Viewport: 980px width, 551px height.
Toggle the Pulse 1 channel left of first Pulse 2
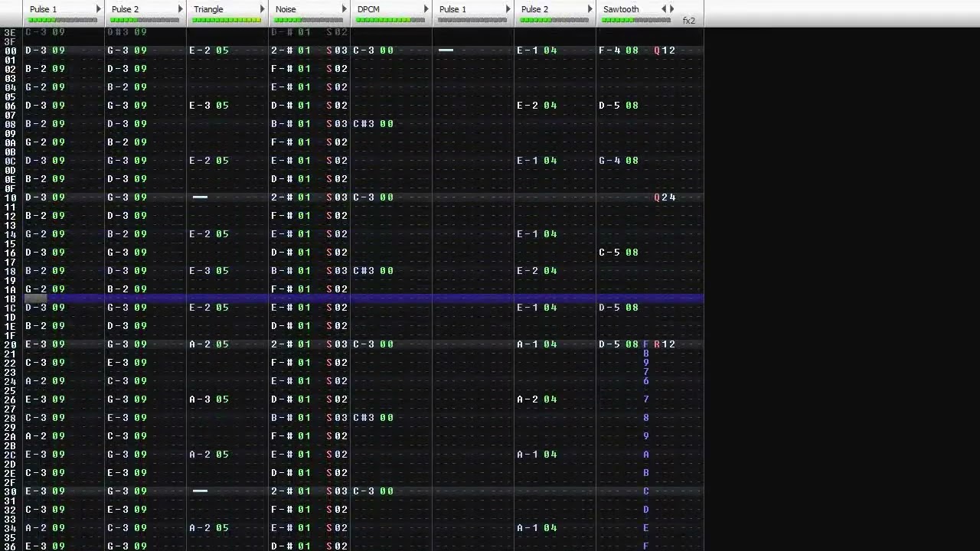[x=43, y=9]
